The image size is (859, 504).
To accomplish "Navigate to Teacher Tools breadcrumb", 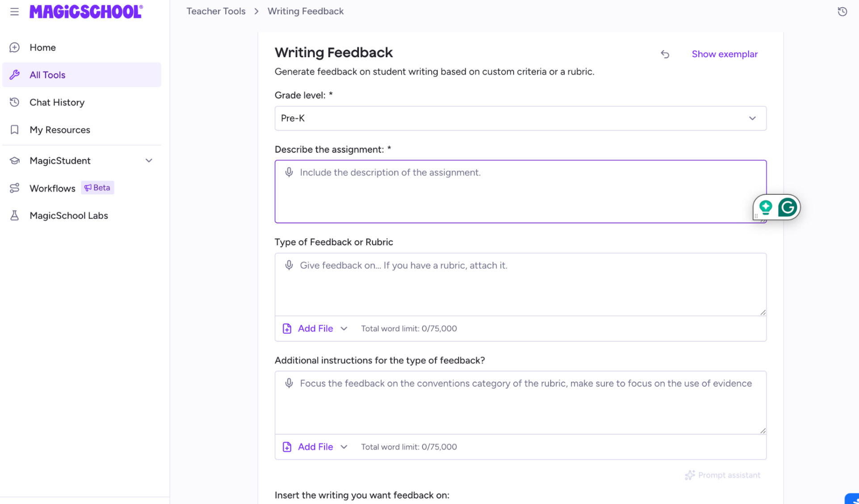I will 216,11.
